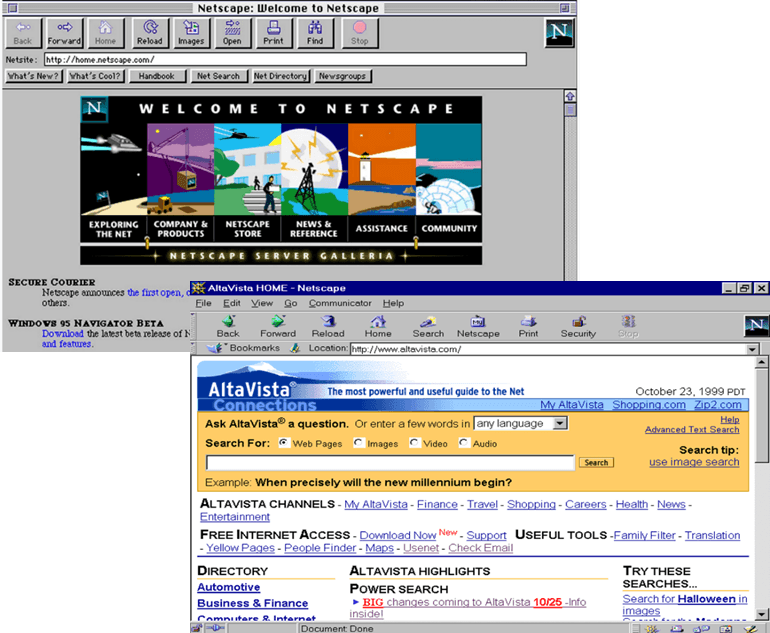
Task: Open the Shopping.com link
Action: point(649,405)
